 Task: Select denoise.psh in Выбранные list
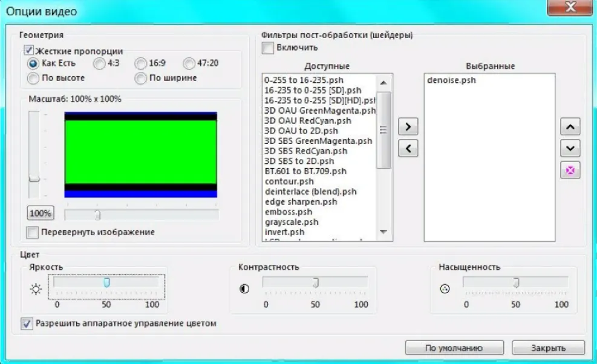pyautogui.click(x=452, y=80)
